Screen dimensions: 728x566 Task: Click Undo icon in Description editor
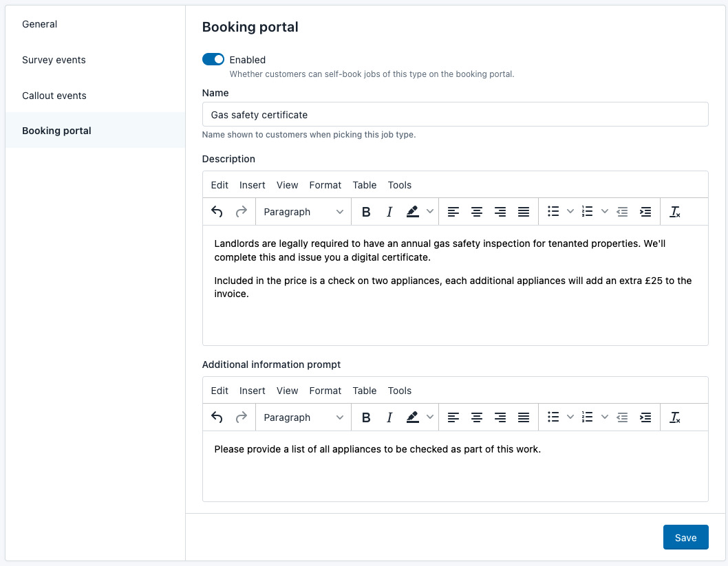coord(217,212)
